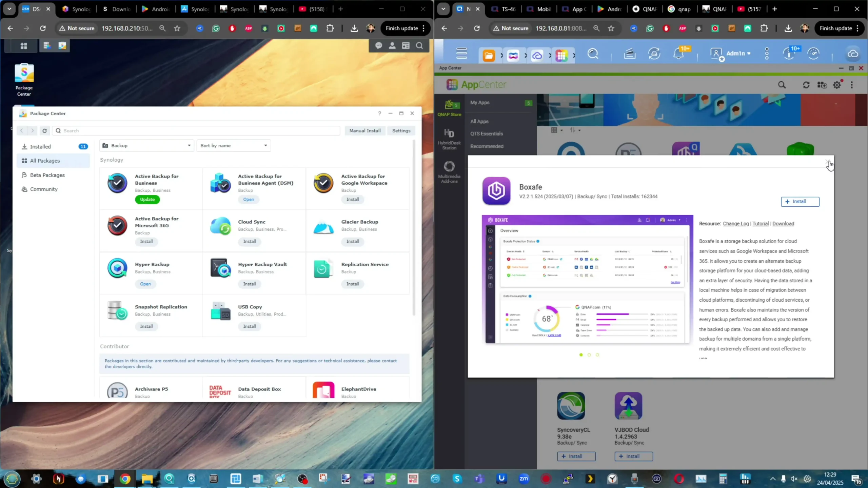Click App Center manual install icon
Viewport: 868px width, 488px height.
[822, 85]
